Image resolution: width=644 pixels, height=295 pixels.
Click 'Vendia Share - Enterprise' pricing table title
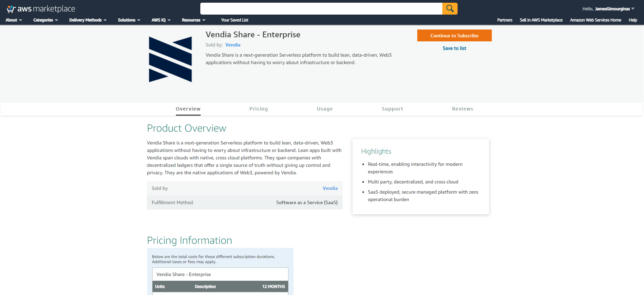click(183, 274)
